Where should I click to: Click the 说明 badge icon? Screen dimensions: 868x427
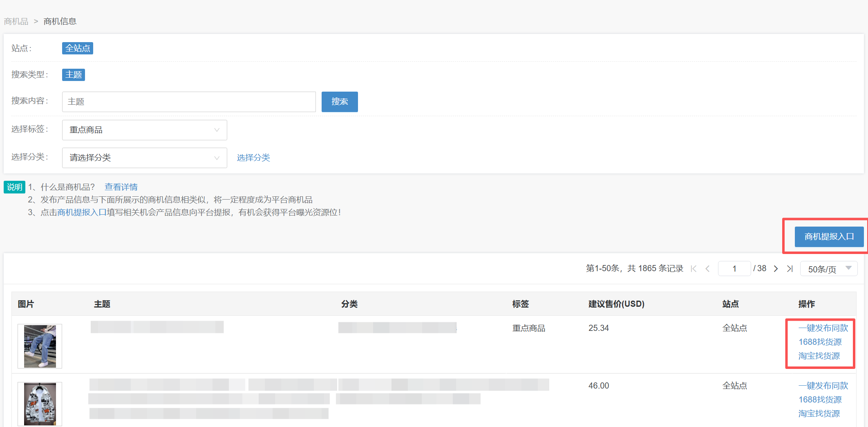click(x=14, y=187)
